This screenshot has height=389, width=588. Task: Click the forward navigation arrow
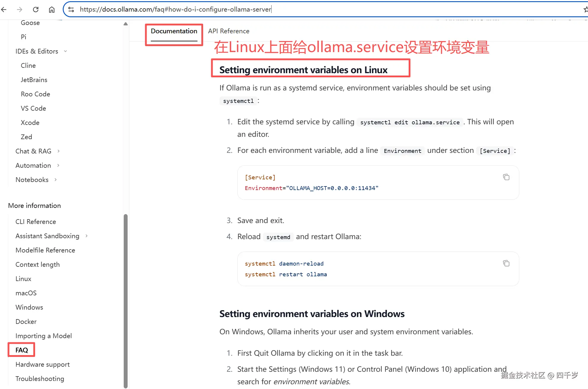20,9
